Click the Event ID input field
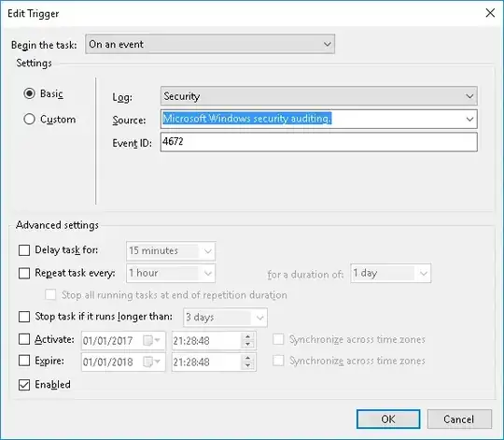Screen dimensions: 504x440 [x=319, y=142]
